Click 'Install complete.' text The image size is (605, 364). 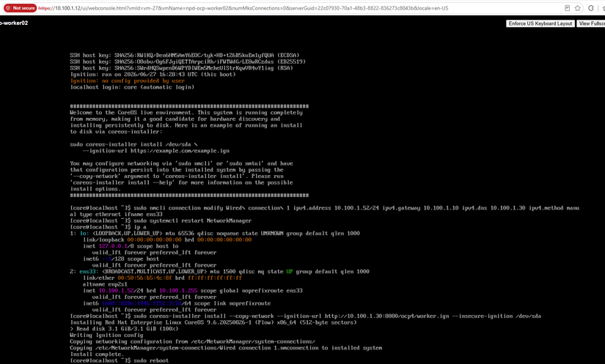coord(97,354)
